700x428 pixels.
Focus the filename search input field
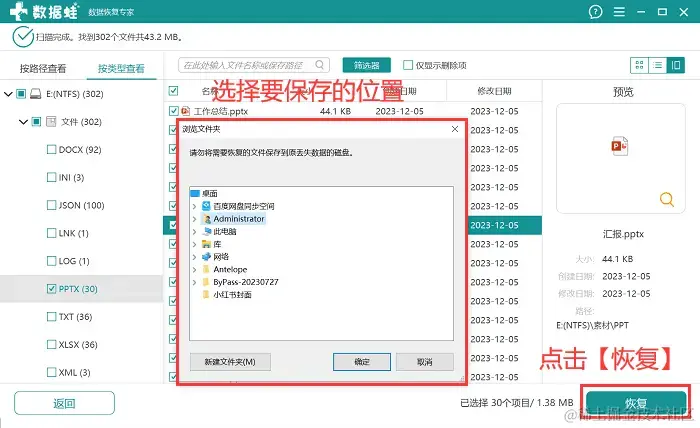[254, 65]
